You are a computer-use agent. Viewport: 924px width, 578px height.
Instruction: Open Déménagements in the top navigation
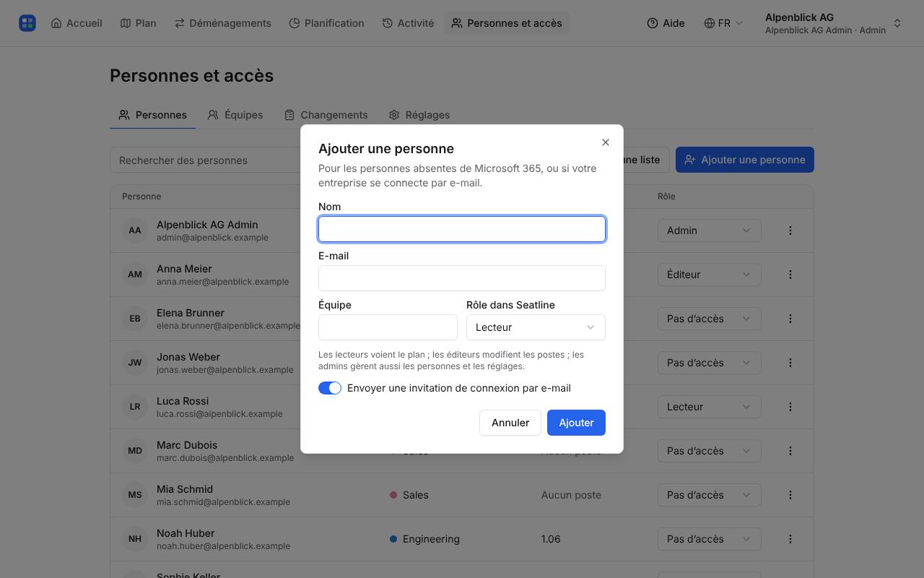pos(223,23)
